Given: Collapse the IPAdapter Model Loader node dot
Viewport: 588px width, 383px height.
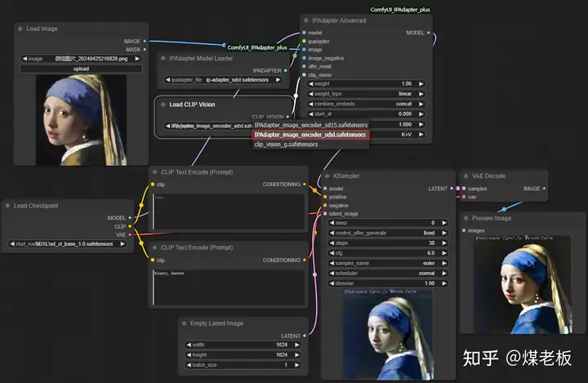Looking at the screenshot, I should 163,59.
